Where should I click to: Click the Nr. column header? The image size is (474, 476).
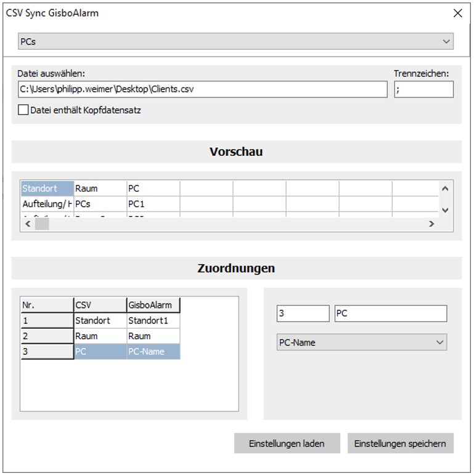point(47,305)
